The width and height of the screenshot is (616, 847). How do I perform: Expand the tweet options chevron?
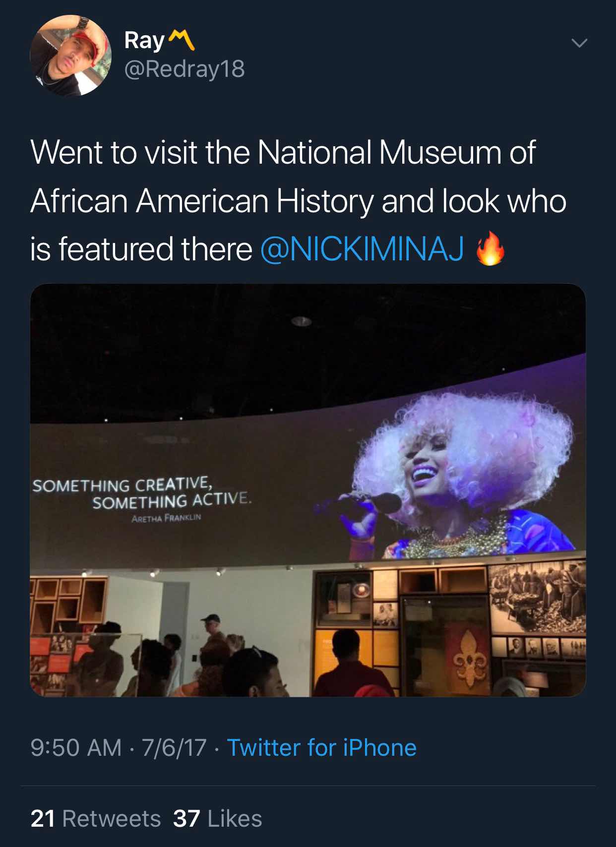579,43
